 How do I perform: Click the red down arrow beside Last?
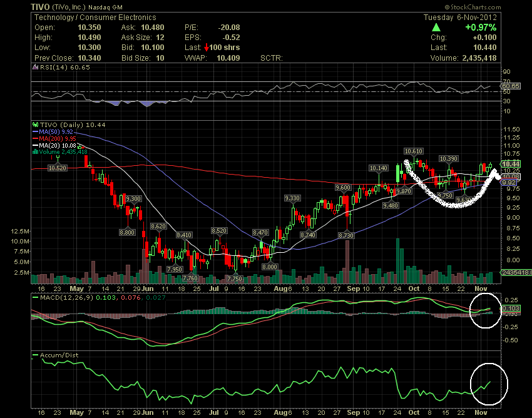(x=207, y=48)
